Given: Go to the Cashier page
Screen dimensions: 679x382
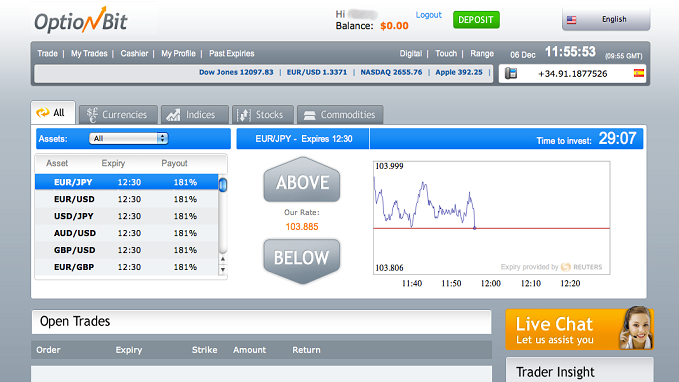Looking at the screenshot, I should (134, 54).
